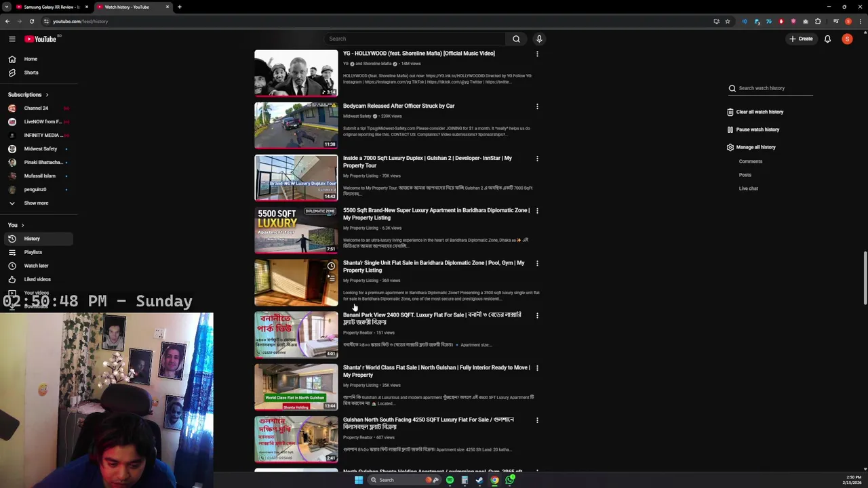This screenshot has width=868, height=488.
Task: Open options for 7000 Sqft Luxury Duplex video
Action: point(537,159)
